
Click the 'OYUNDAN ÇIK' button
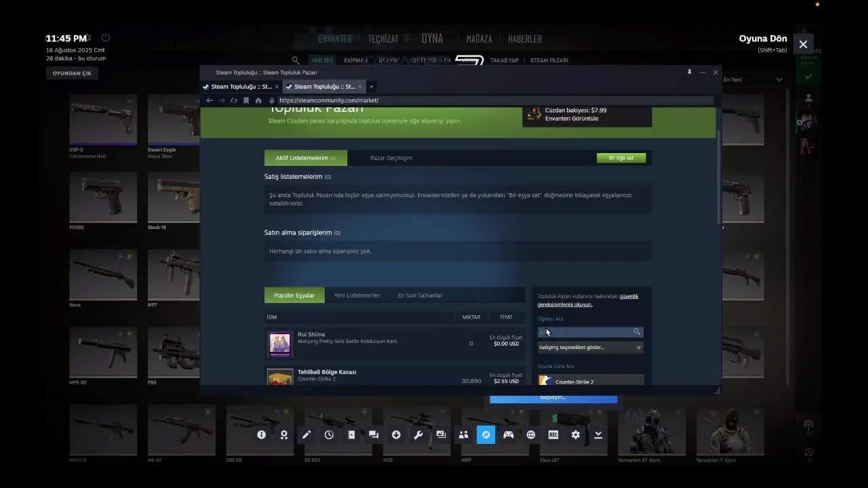(72, 73)
